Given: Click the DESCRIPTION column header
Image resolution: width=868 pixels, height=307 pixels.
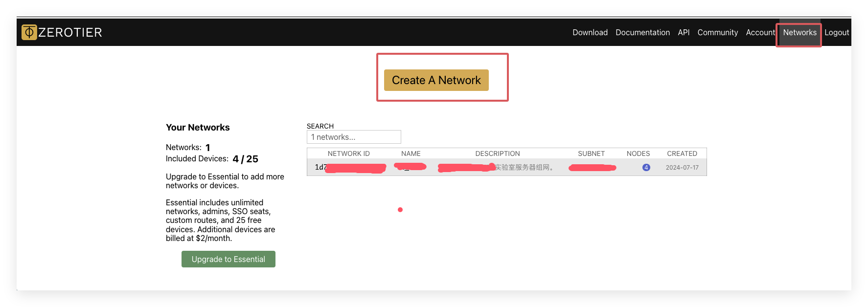Looking at the screenshot, I should [x=498, y=153].
